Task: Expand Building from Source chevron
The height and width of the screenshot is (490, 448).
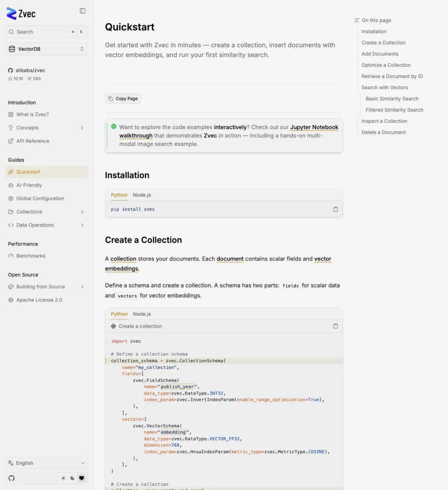Action: pos(82,287)
